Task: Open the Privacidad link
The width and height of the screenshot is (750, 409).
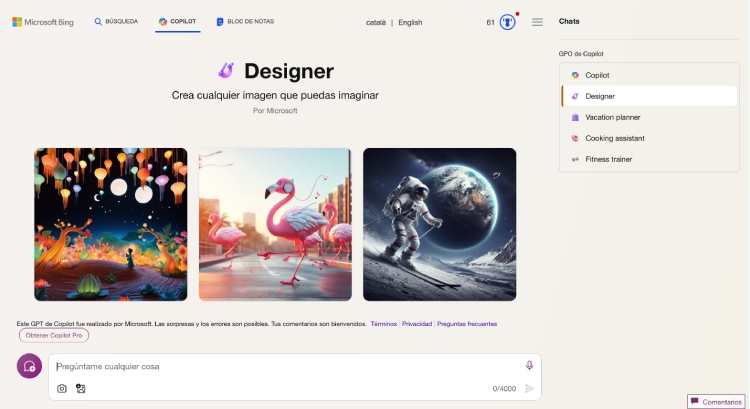Action: click(x=417, y=324)
